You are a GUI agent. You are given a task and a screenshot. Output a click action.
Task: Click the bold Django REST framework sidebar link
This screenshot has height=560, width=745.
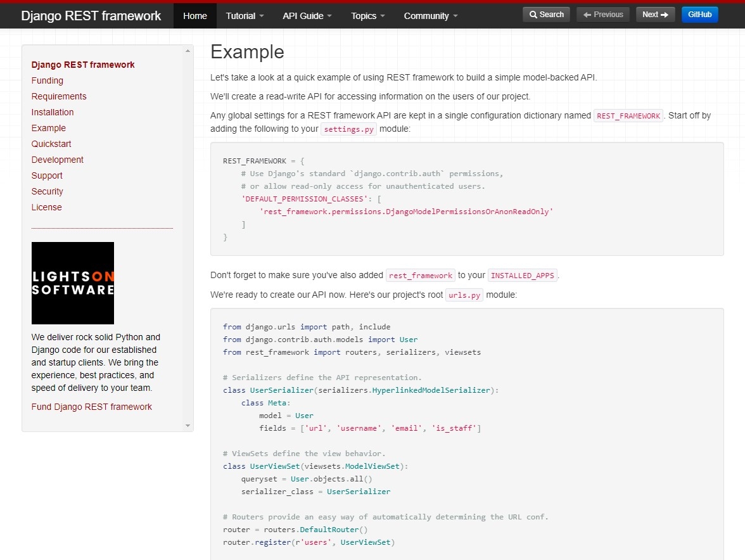click(x=82, y=65)
